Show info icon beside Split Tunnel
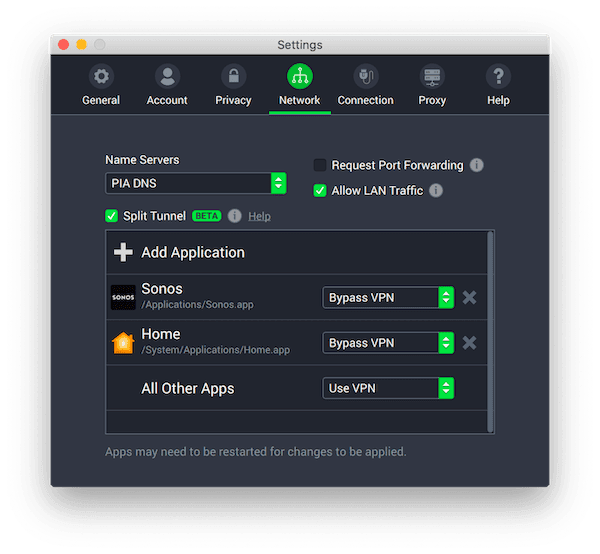 (x=235, y=216)
